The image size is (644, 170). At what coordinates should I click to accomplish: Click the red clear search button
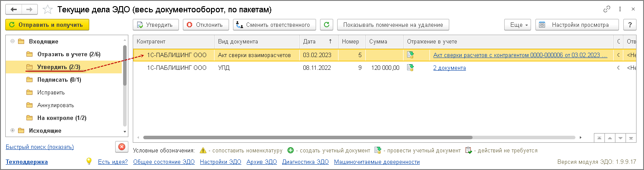(x=121, y=147)
